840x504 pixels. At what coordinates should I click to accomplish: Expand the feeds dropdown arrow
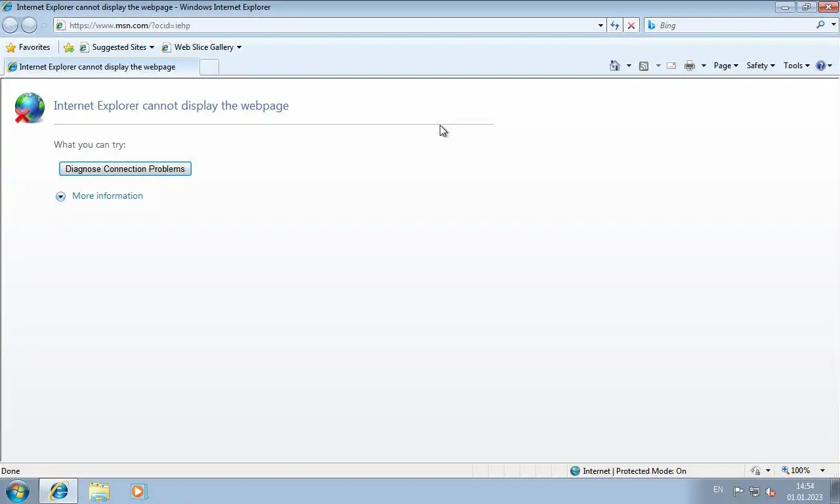click(658, 66)
